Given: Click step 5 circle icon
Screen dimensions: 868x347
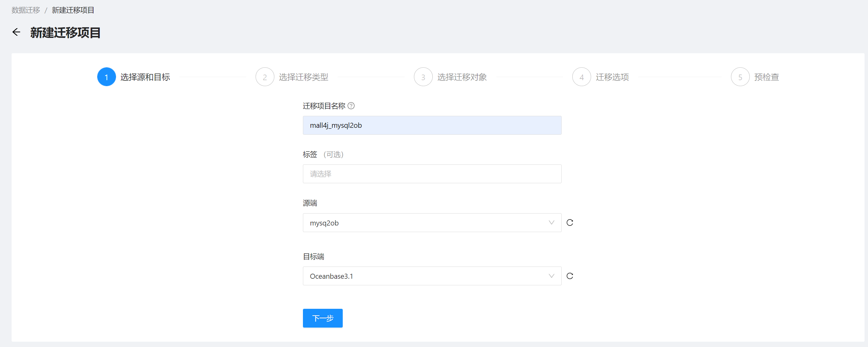Looking at the screenshot, I should click(x=740, y=77).
